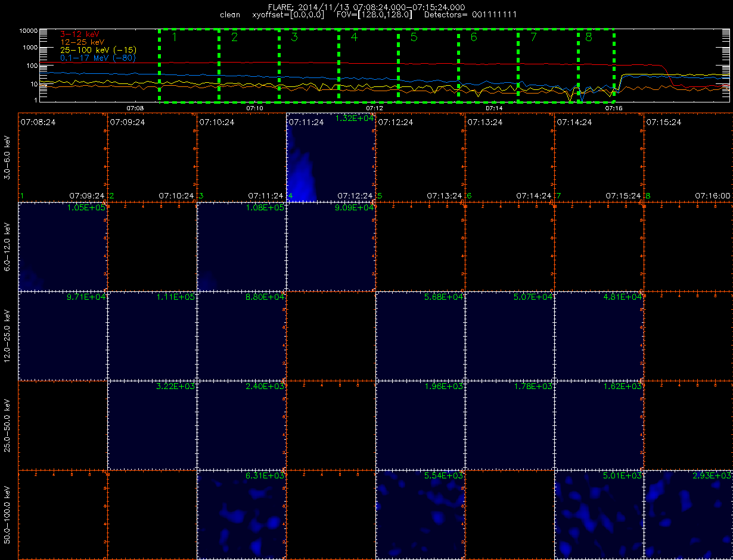Click the FLARE date title text
The image size is (733, 560).
[x=366, y=7]
